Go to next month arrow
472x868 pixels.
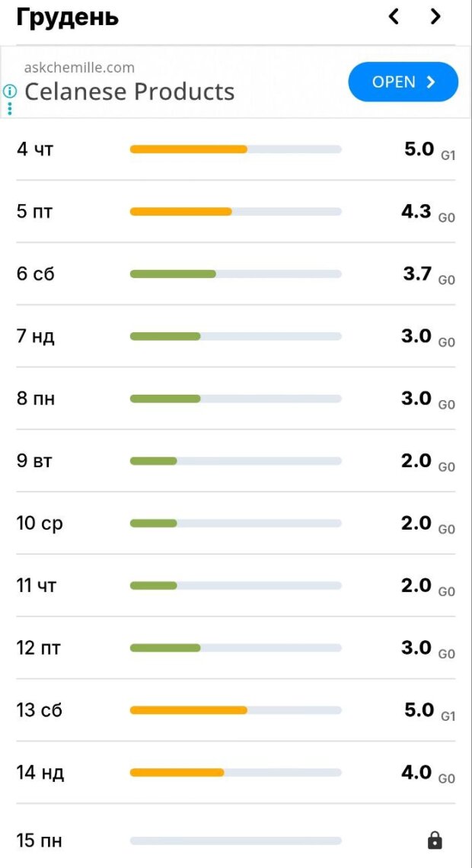(435, 17)
